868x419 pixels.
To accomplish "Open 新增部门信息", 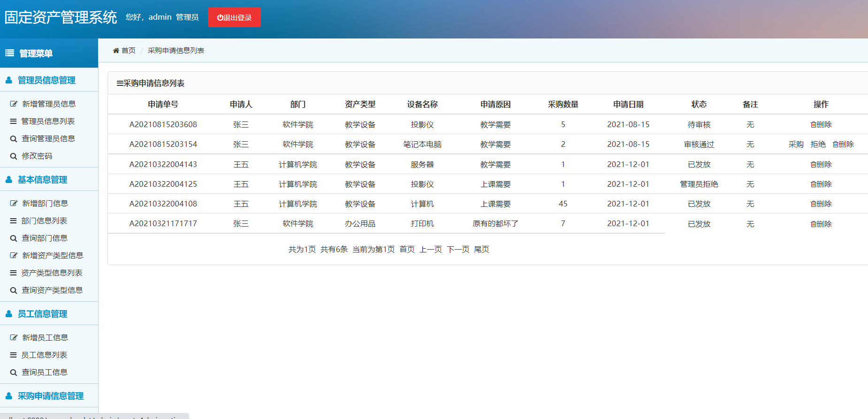I will [x=45, y=203].
